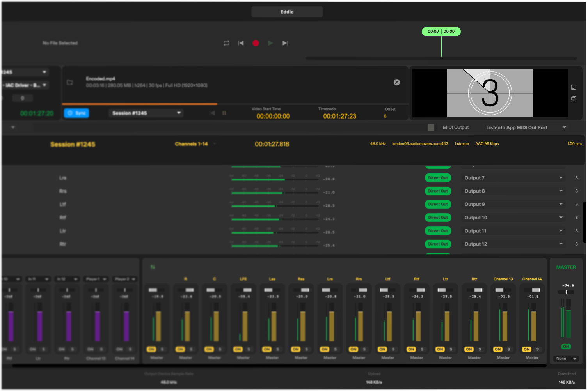Expand video preview to fullscreen
The image size is (588, 391).
574,87
